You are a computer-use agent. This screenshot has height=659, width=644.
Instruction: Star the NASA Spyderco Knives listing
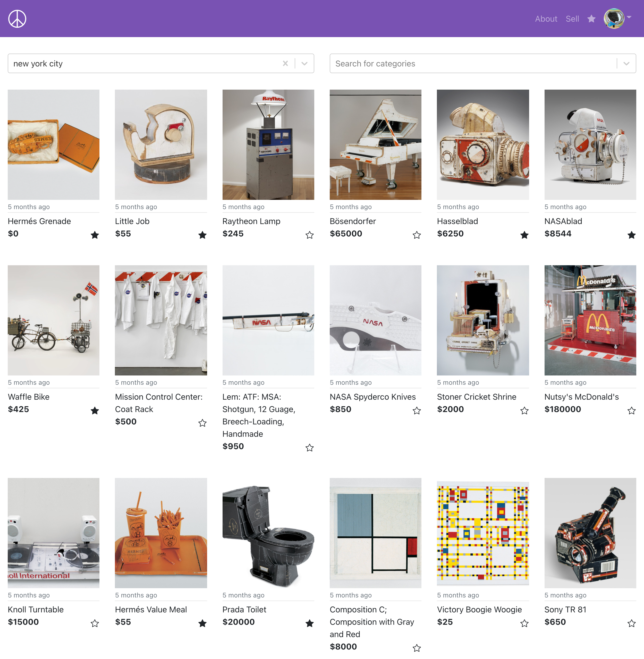coord(417,410)
